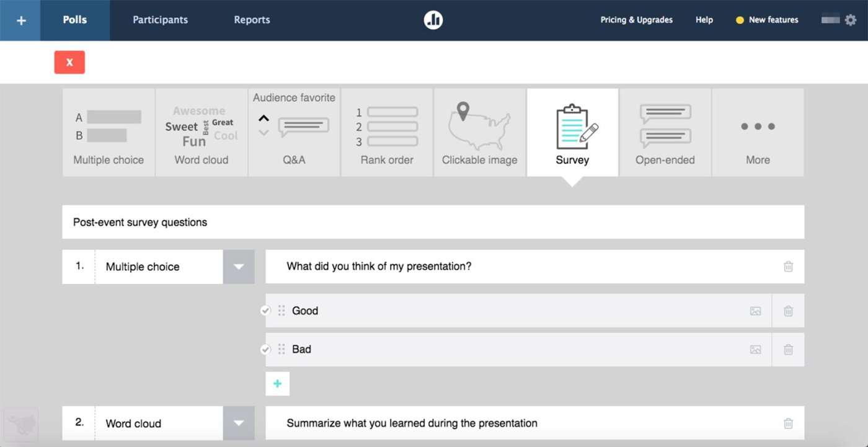Click the Poll Everywhere logo
Viewport: 868px width, 447px height.
click(x=433, y=20)
